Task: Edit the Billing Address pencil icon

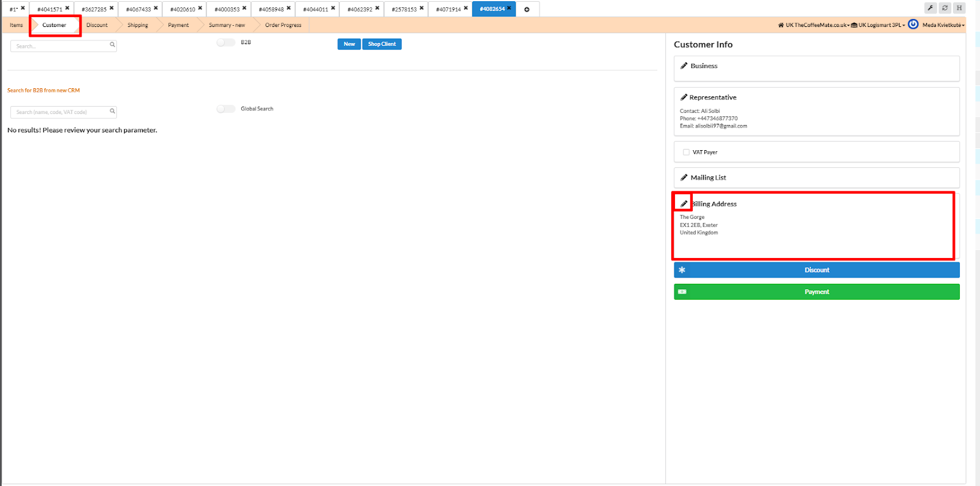Action: (x=684, y=203)
